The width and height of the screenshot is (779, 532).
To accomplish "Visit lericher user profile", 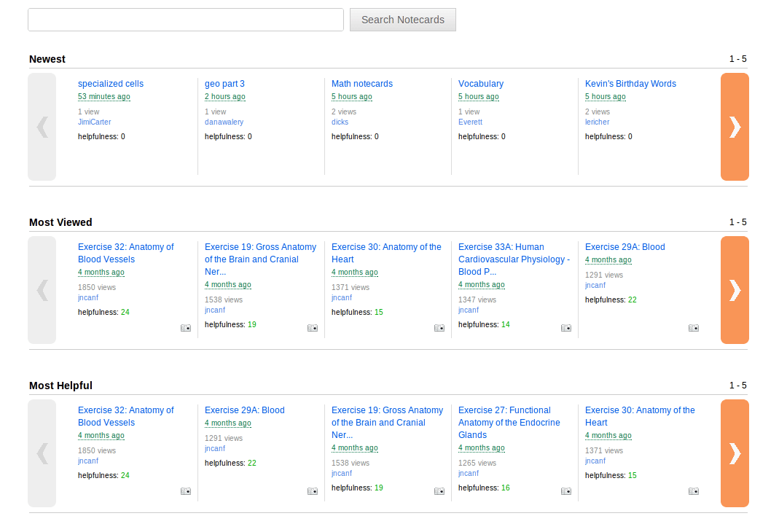I will (x=597, y=122).
